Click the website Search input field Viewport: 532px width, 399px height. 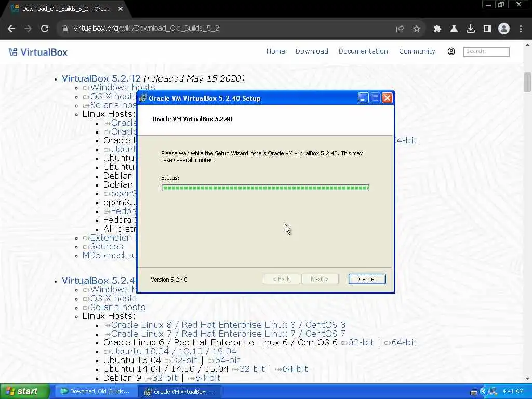click(x=486, y=51)
